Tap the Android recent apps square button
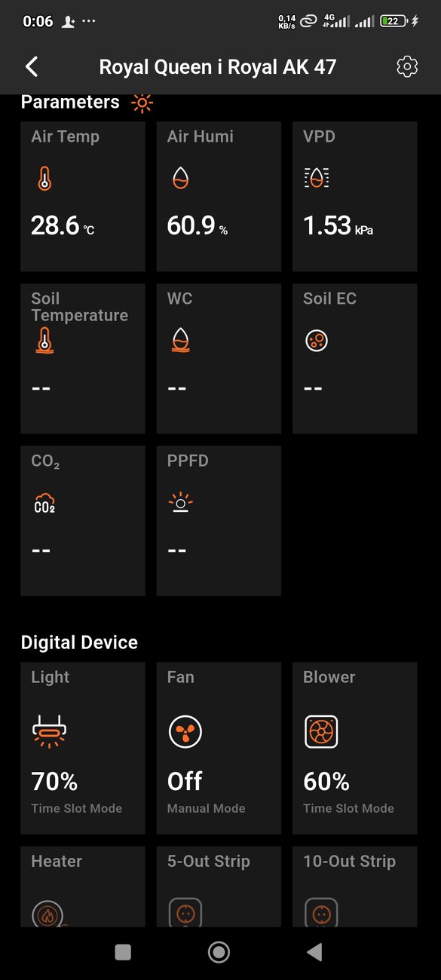The height and width of the screenshot is (980, 441). tap(123, 952)
